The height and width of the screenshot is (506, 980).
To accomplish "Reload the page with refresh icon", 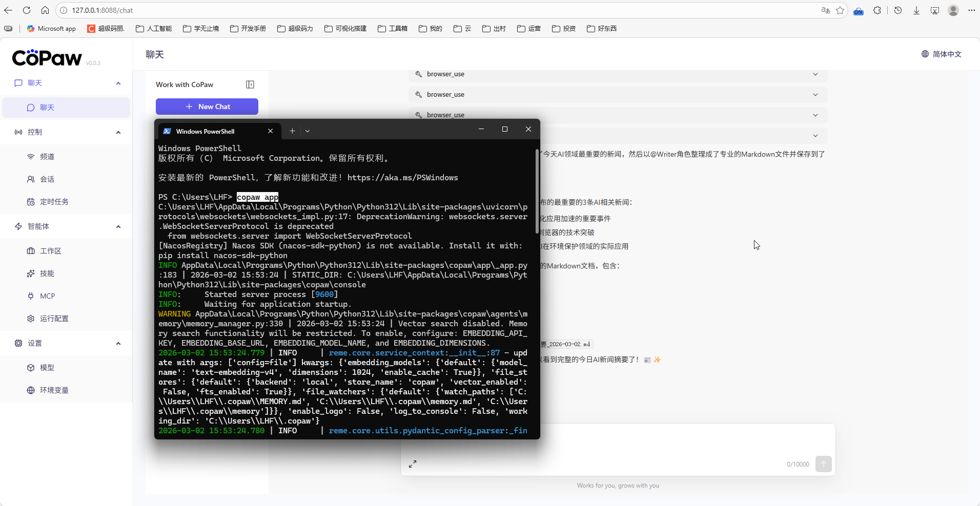I will pos(27,10).
